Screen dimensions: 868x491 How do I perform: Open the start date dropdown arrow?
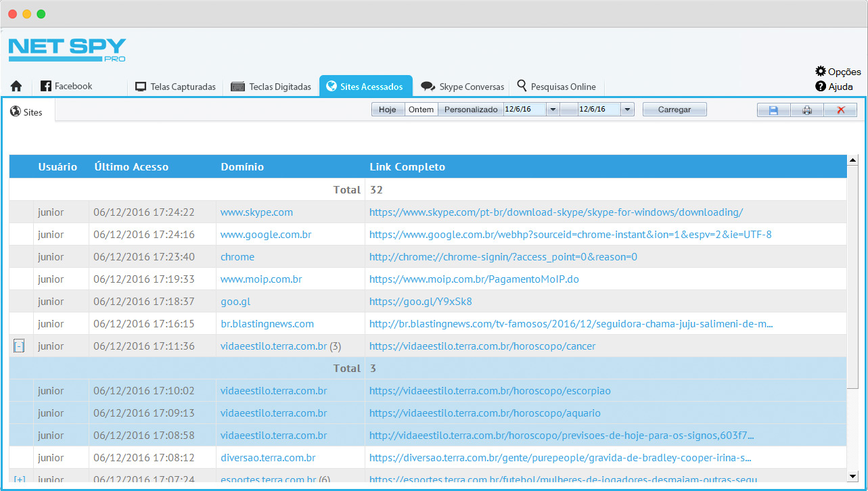pos(553,110)
